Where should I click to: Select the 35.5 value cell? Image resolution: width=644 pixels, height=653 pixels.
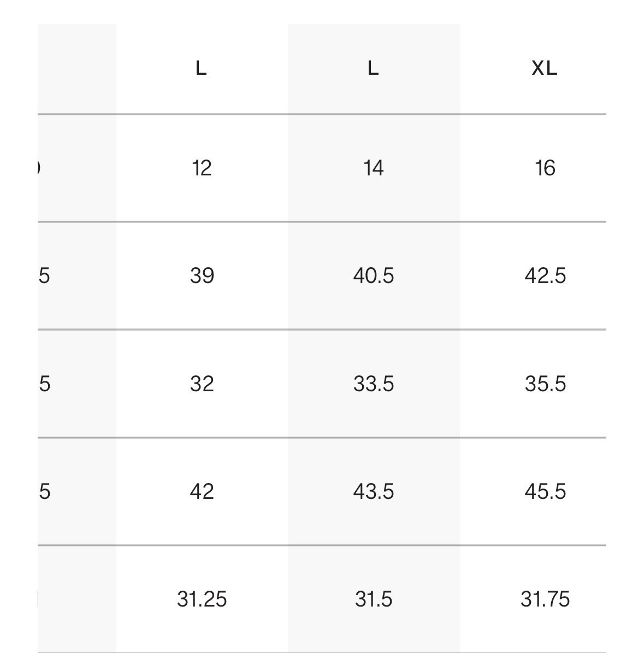click(545, 384)
